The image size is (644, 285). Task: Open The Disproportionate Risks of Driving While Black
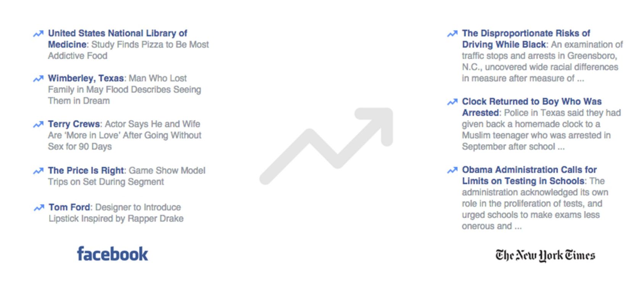coord(526,39)
